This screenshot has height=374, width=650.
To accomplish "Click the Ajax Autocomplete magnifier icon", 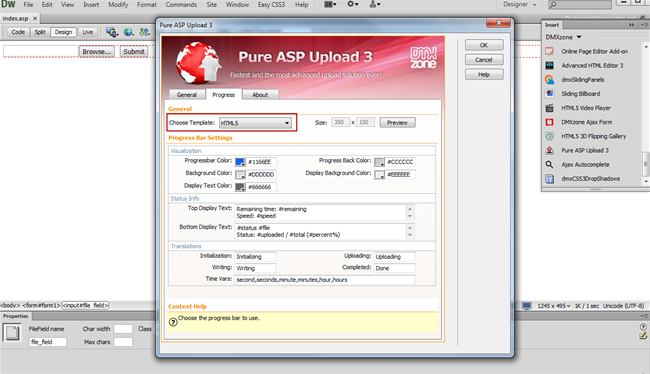I will pyautogui.click(x=550, y=165).
